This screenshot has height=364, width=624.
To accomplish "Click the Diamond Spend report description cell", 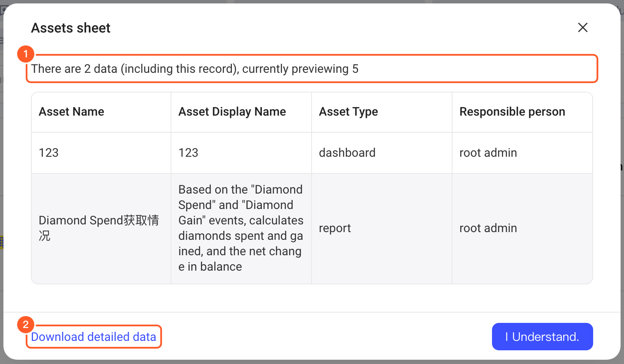I will (241, 228).
